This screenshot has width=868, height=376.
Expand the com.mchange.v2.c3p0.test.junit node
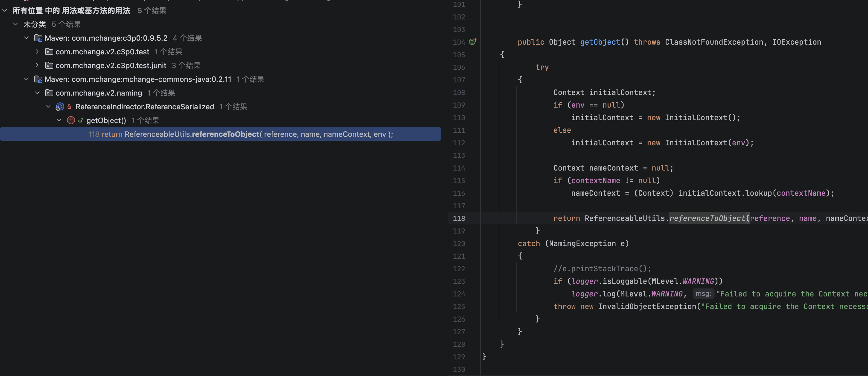coord(37,65)
